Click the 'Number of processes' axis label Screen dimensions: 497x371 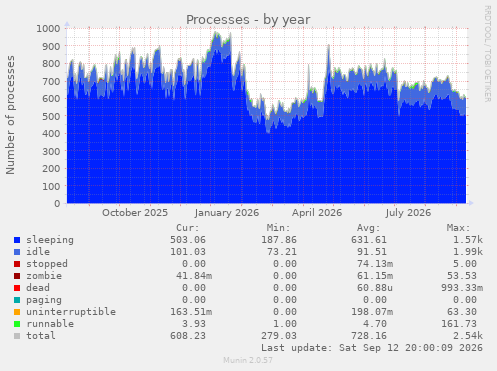10,115
